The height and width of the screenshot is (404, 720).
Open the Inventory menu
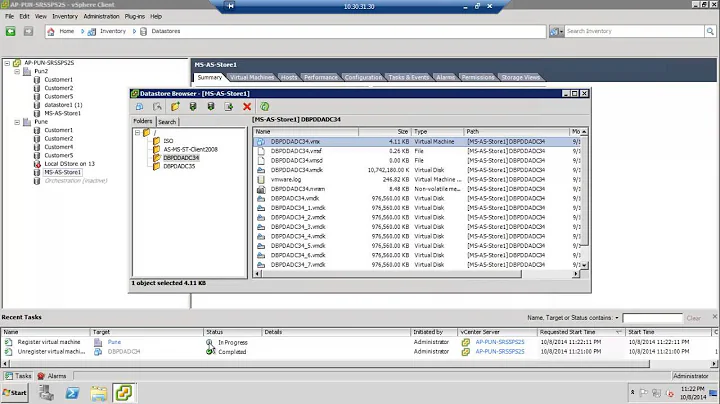click(x=65, y=17)
